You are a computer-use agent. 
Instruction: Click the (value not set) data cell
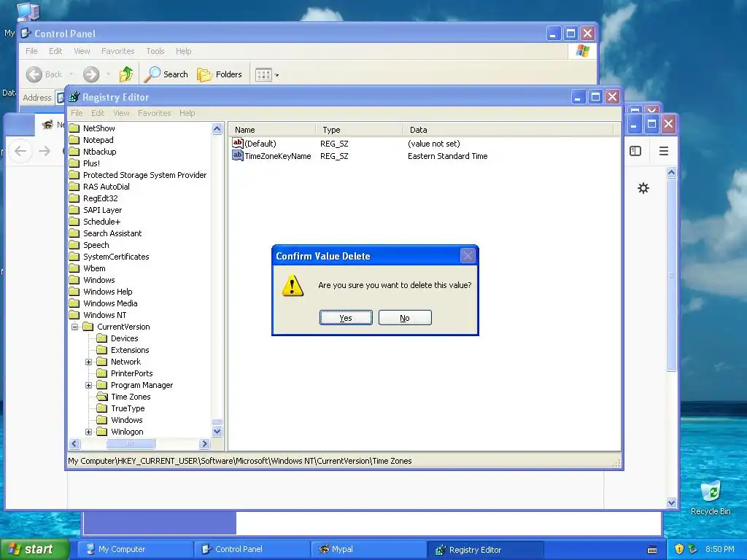(x=433, y=144)
